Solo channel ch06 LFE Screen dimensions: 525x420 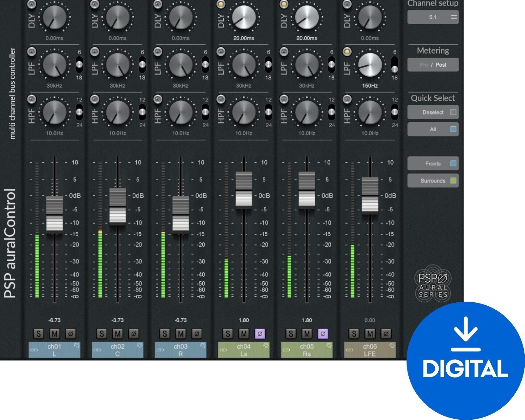[354, 334]
